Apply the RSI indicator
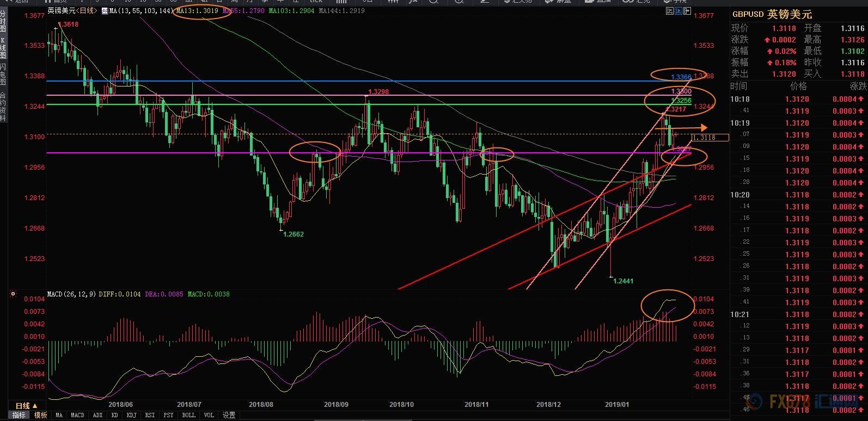 click(150, 415)
